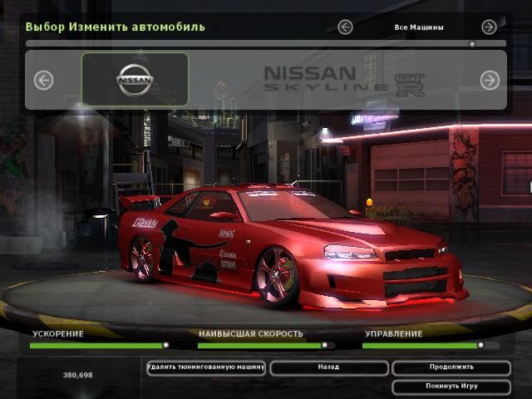Click the Ускорение stat bar
This screenshot has width=532, height=399.
[100, 346]
